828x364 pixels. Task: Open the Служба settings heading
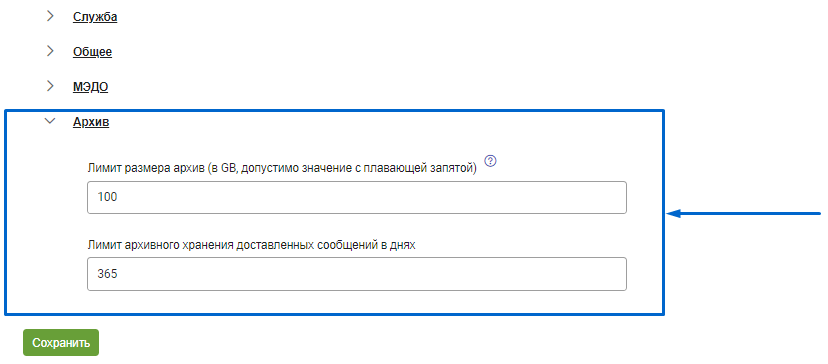click(x=95, y=17)
